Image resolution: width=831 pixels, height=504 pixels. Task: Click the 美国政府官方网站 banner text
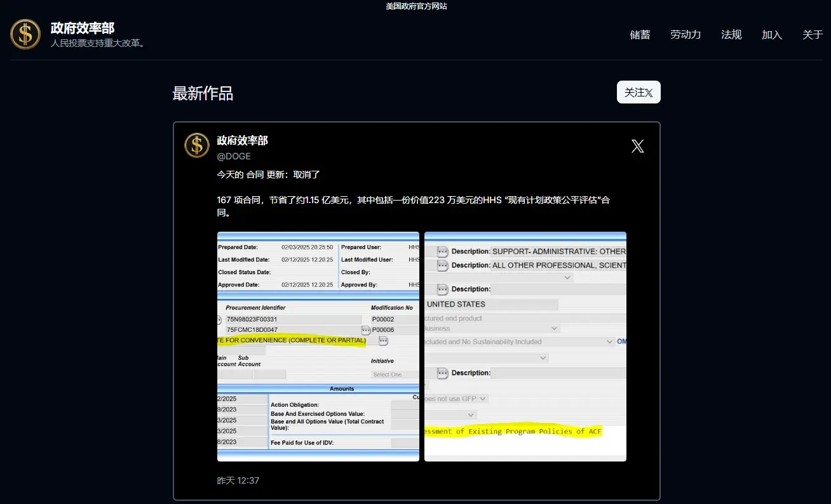[x=415, y=6]
